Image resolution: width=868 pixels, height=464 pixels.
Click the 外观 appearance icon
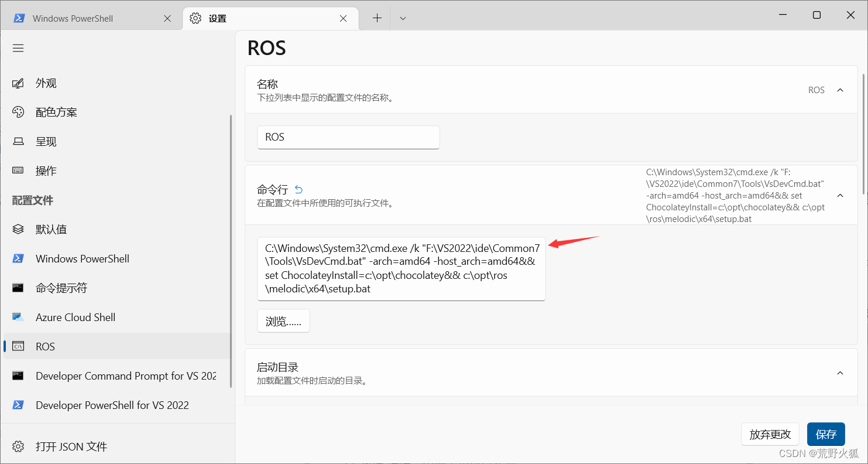[x=18, y=83]
